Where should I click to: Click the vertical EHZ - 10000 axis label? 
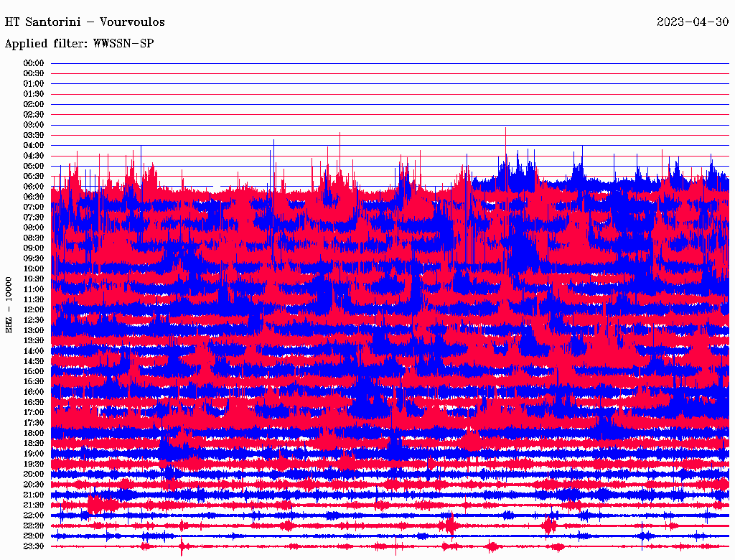[9, 304]
